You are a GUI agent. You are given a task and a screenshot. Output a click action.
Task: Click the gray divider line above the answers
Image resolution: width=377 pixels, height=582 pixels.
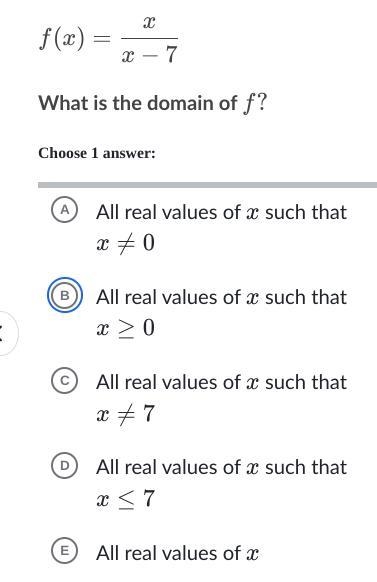click(x=207, y=185)
